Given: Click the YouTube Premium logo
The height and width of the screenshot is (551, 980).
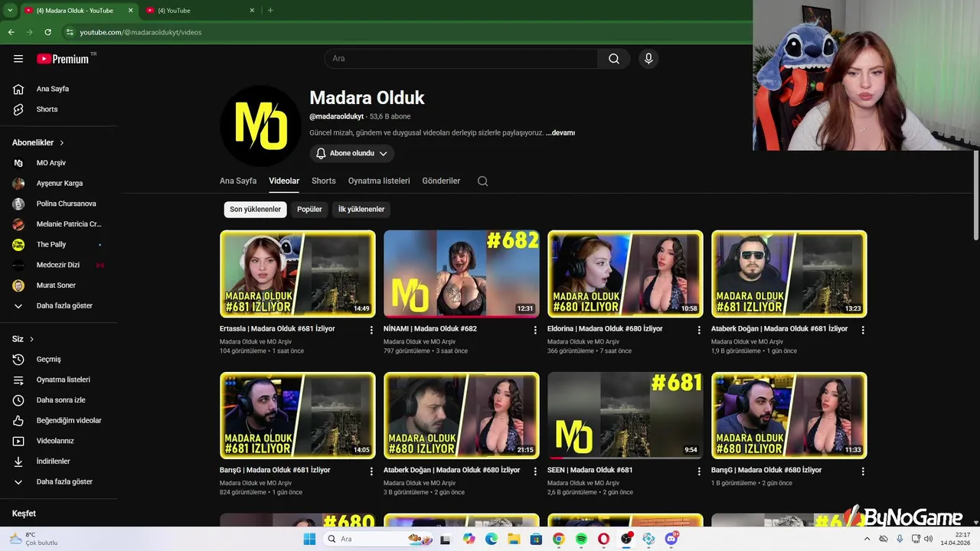Looking at the screenshot, I should coord(63,59).
